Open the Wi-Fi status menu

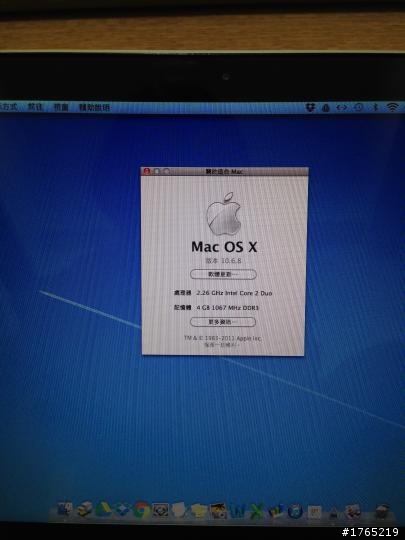coord(393,107)
